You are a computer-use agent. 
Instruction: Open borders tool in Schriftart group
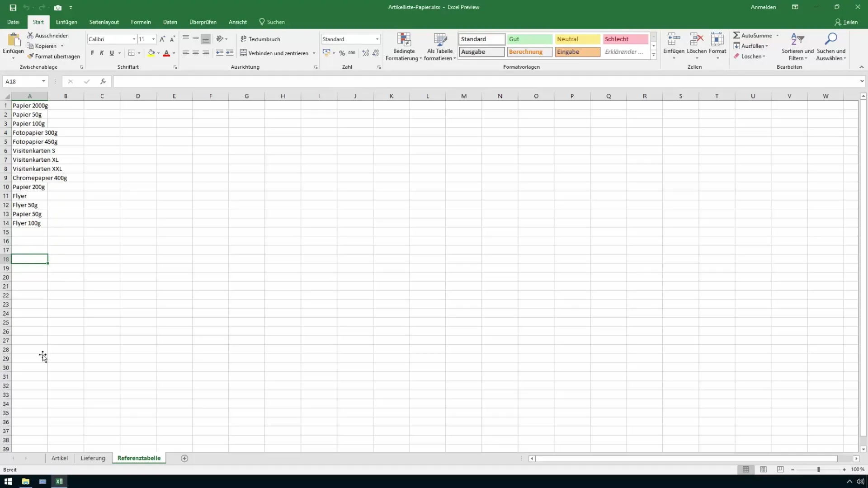pos(131,53)
